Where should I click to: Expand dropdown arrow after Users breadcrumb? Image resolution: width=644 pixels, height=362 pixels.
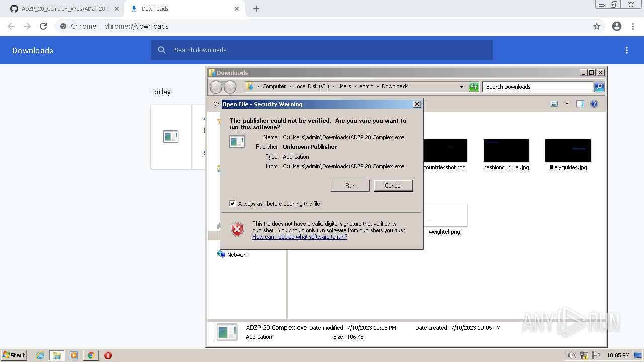355,86
